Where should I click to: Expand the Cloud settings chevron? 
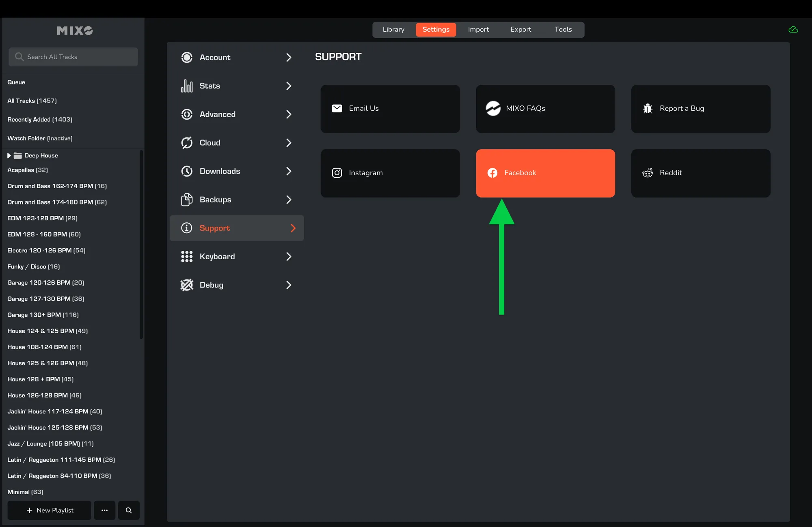pyautogui.click(x=289, y=143)
